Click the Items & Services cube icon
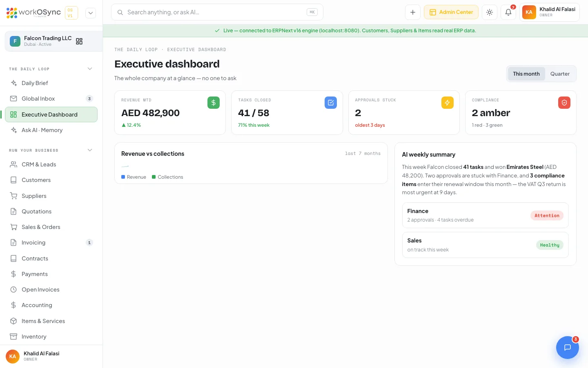The width and height of the screenshot is (588, 368). (13, 321)
